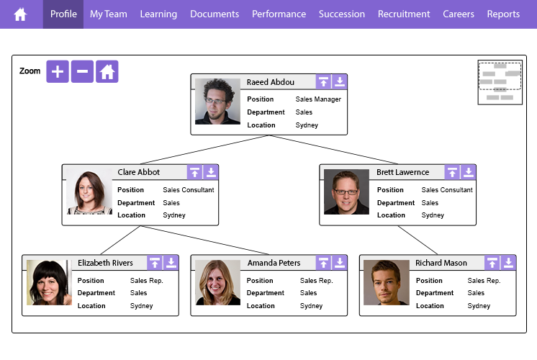Viewport: 537px width, 360px height.
Task: Click the down-arrow icon on Brett Lawernce card
Action: tap(468, 172)
